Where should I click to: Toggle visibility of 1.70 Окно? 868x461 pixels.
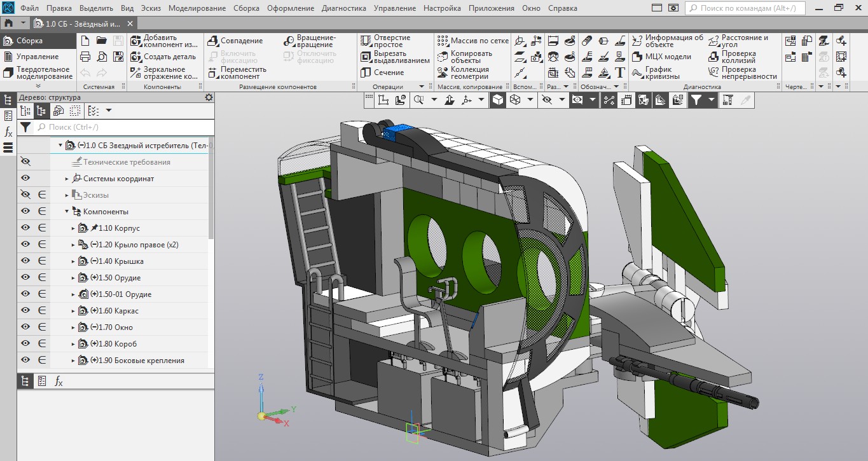[25, 327]
